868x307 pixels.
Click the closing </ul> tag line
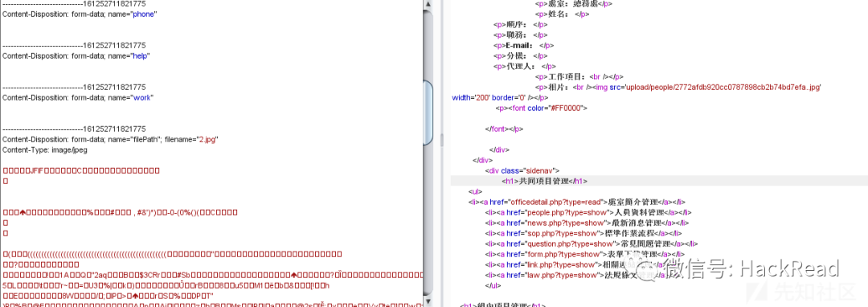(x=493, y=286)
